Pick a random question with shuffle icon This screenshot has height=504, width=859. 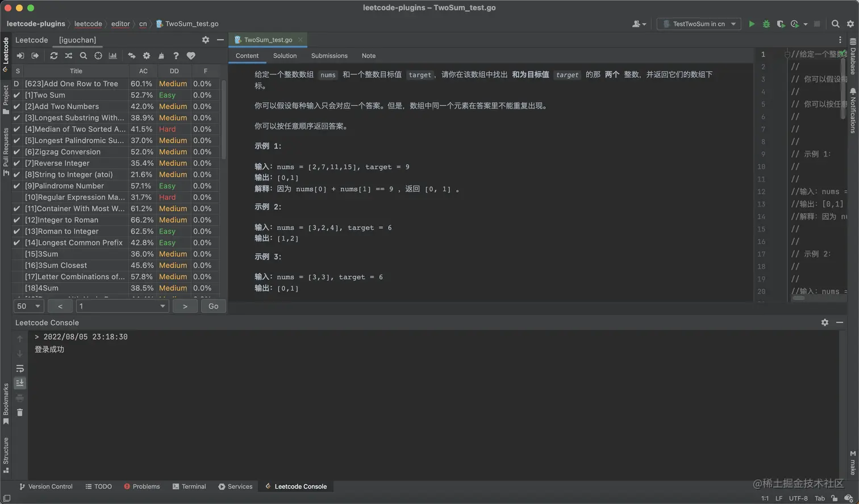tap(69, 56)
